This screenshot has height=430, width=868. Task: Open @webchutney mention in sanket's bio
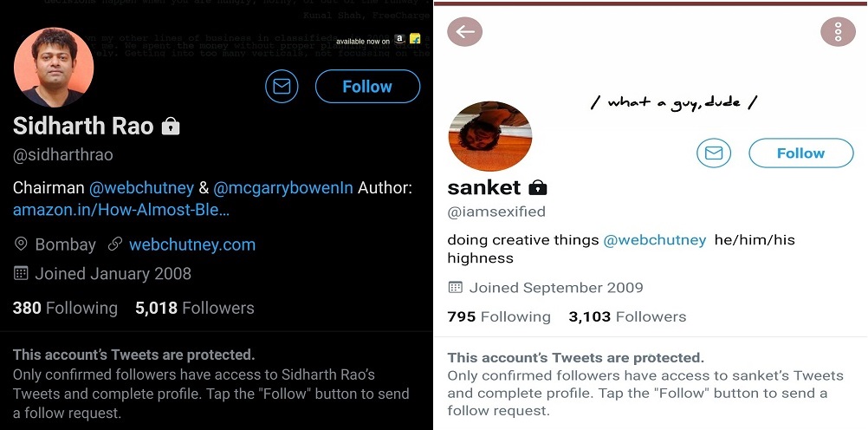coord(655,240)
